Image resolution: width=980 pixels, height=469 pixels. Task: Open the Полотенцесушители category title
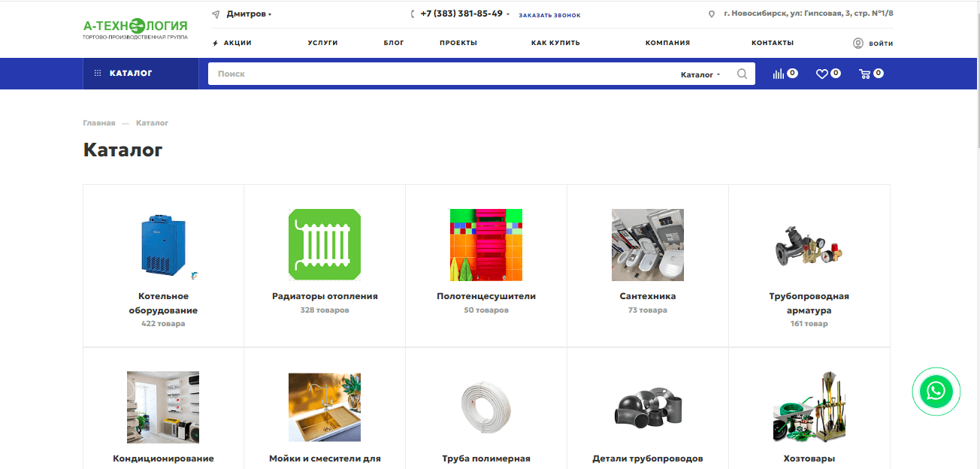(486, 296)
